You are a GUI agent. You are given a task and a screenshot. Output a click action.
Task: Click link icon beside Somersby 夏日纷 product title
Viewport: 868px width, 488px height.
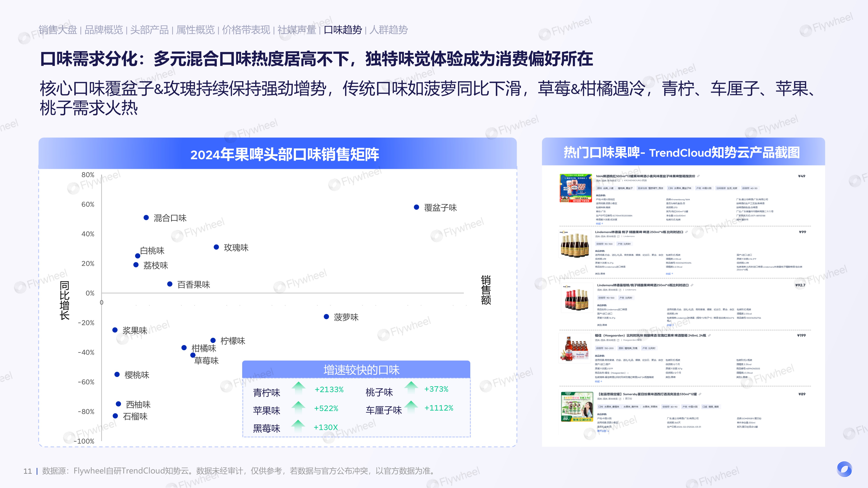point(700,394)
